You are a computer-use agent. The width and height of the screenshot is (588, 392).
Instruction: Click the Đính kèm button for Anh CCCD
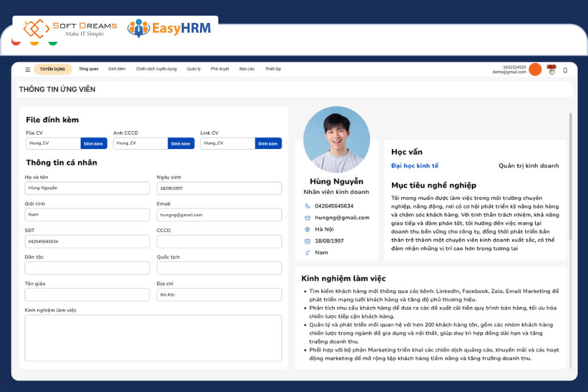click(x=181, y=143)
